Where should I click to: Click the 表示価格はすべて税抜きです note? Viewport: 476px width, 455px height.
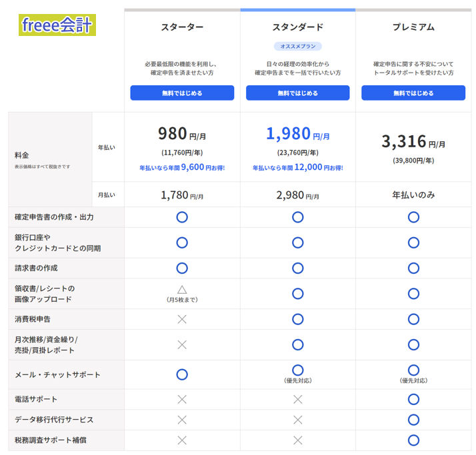point(42,167)
